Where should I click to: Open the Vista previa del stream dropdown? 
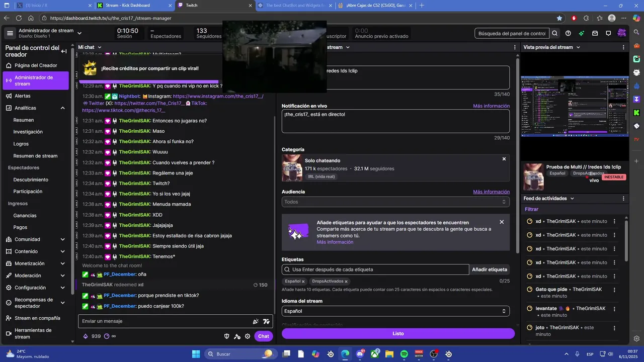click(578, 47)
